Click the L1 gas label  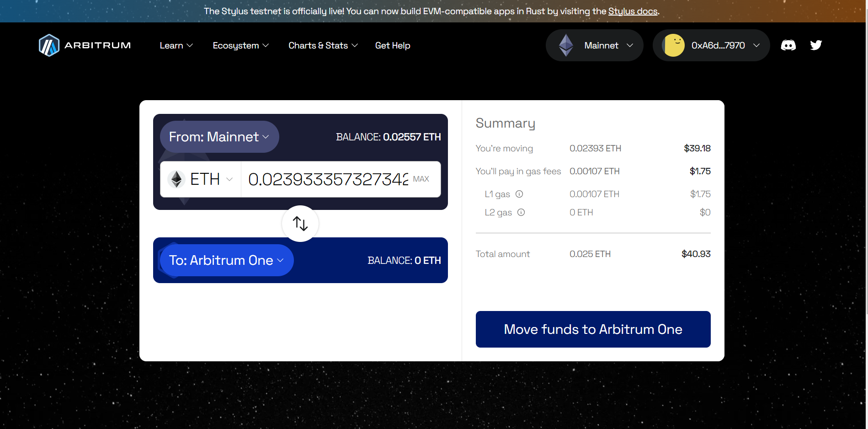(497, 194)
